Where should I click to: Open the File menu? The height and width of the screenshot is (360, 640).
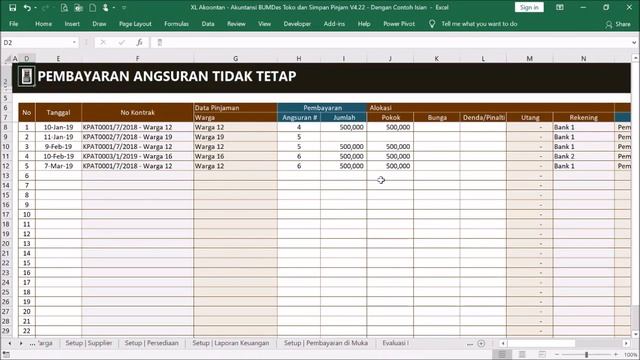(13, 24)
